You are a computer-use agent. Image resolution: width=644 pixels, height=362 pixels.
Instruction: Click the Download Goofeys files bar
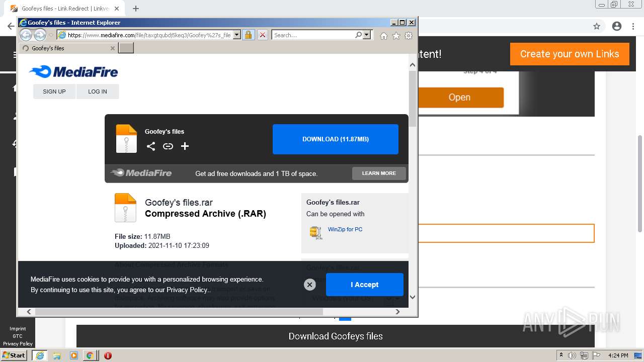pos(336,336)
